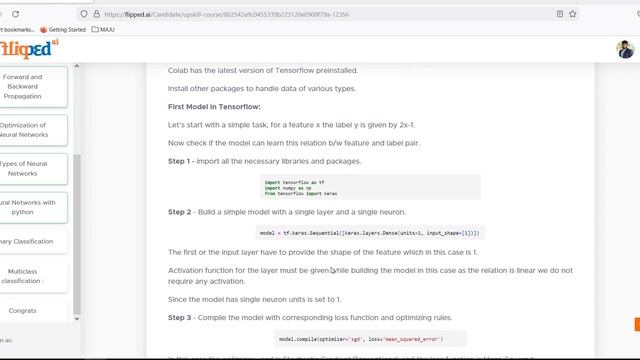Viewport: 640px width, 360px height.
Task: Select the Congrats section
Action: [x=33, y=311]
